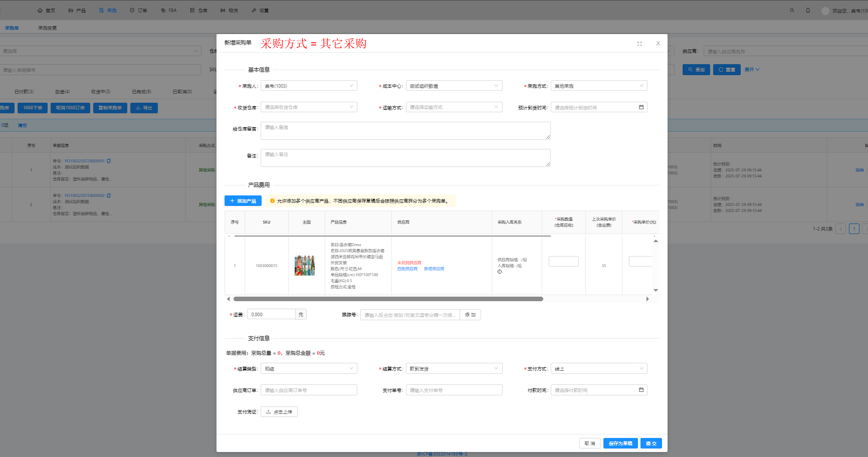Open calendar icon in 预计到货时间 field
The image size is (868, 457).
(641, 107)
